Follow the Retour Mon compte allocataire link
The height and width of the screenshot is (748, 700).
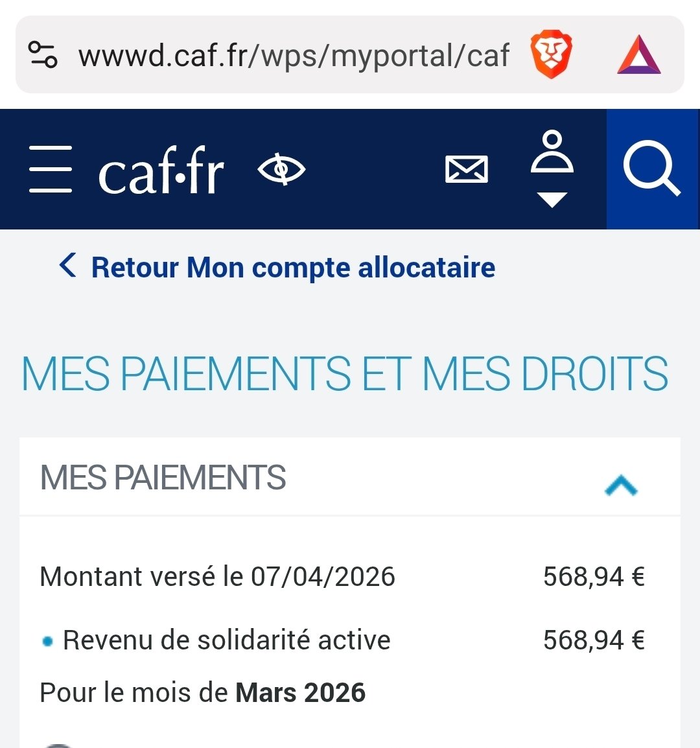(x=293, y=268)
